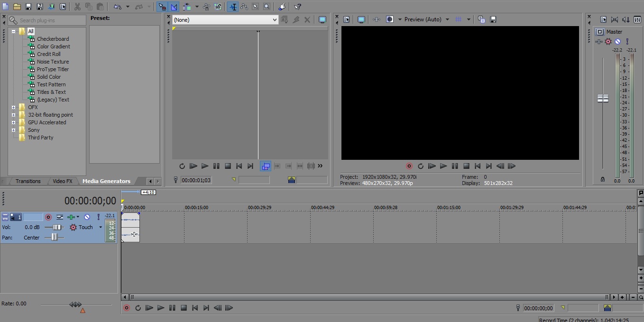Open Preview (Auto) quality dropdown
Viewport: 644px width, 322px height.
coord(427,19)
